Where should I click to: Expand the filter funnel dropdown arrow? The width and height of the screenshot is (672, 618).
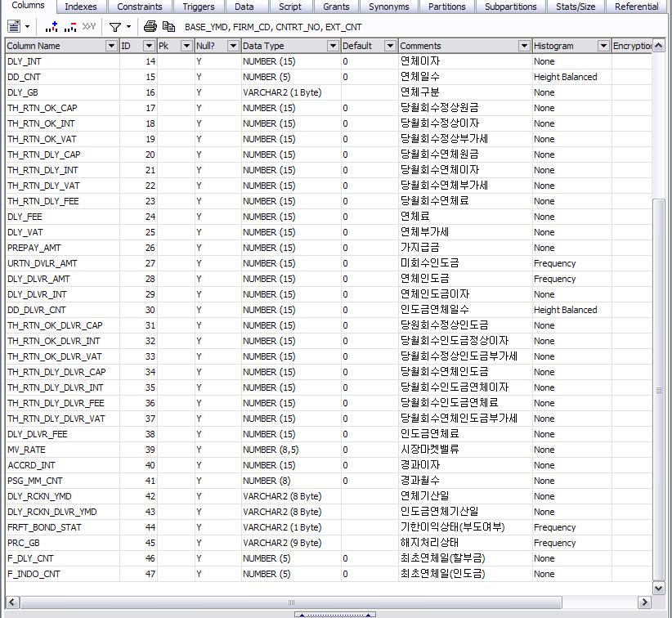click(x=128, y=27)
